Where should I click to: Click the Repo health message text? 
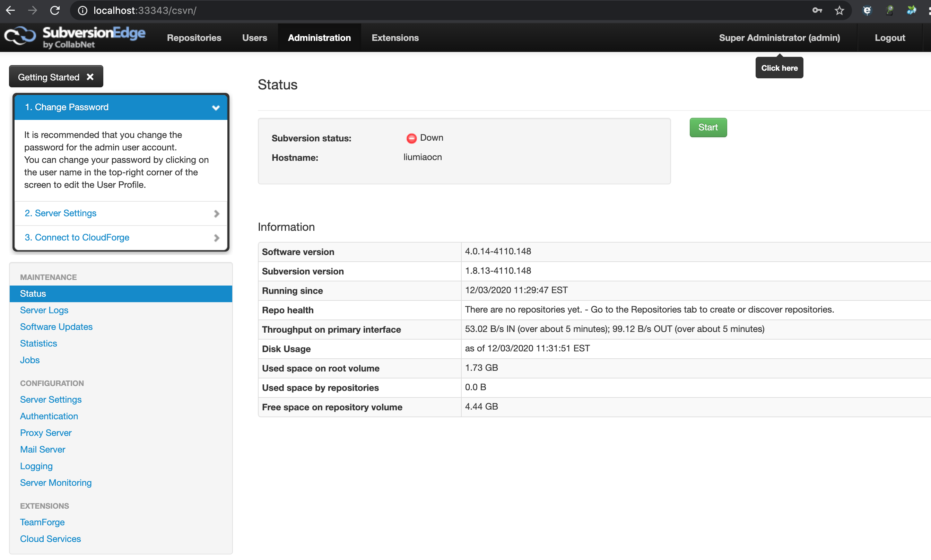[649, 309]
